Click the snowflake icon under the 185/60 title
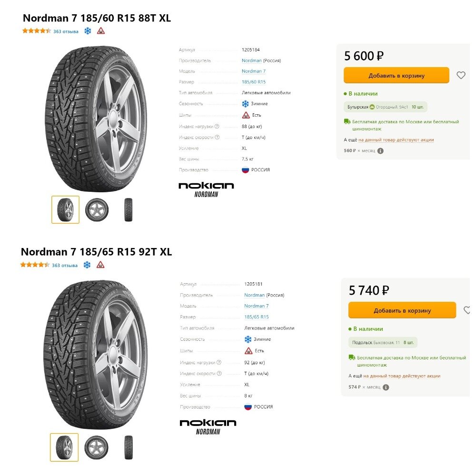The image size is (476, 476). [88, 31]
